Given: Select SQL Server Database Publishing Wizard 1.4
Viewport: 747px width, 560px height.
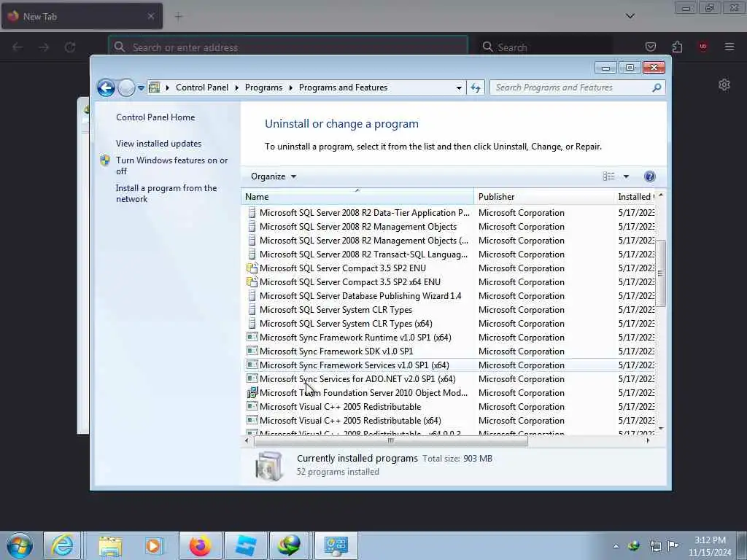Looking at the screenshot, I should pyautogui.click(x=360, y=296).
